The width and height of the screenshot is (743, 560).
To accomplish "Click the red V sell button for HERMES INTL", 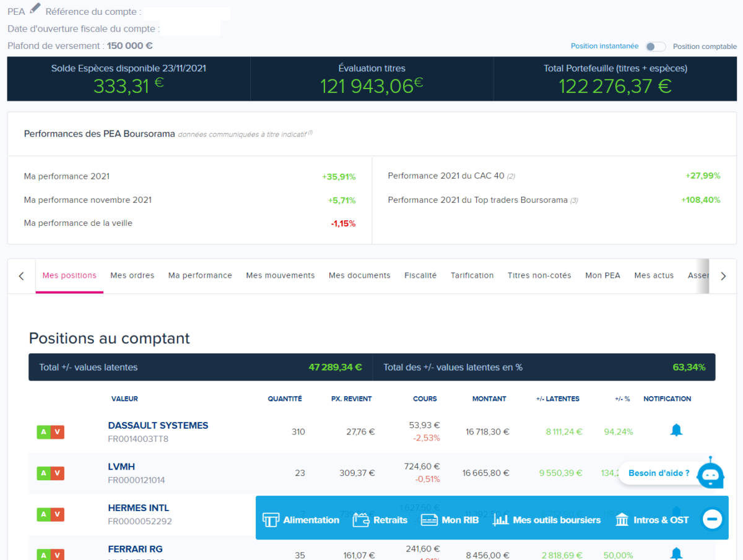I will click(x=58, y=514).
